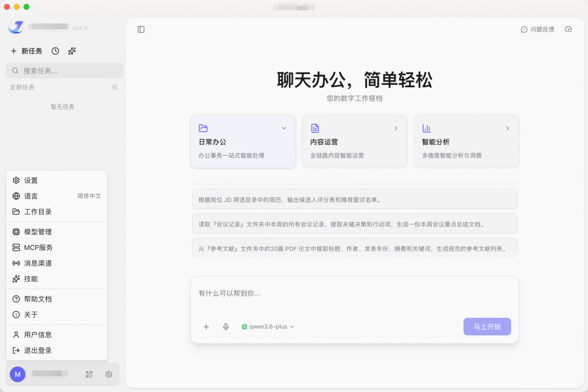Open 用户信息 menu item
The width and height of the screenshot is (588, 392).
(57, 335)
